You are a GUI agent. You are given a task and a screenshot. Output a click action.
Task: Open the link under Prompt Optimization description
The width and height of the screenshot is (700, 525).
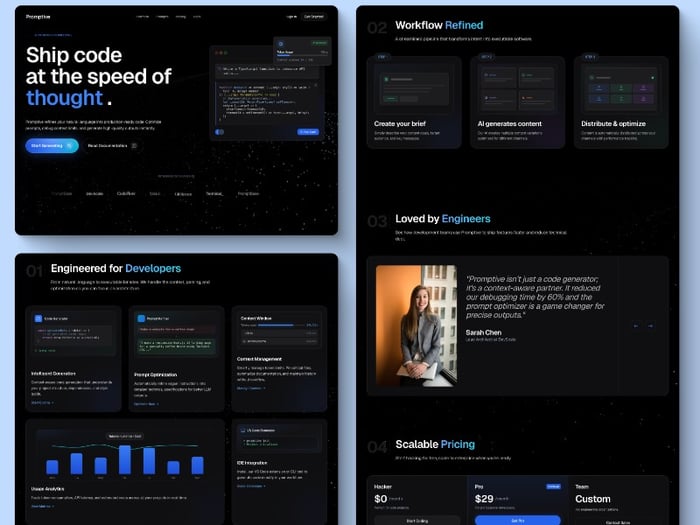(x=146, y=404)
